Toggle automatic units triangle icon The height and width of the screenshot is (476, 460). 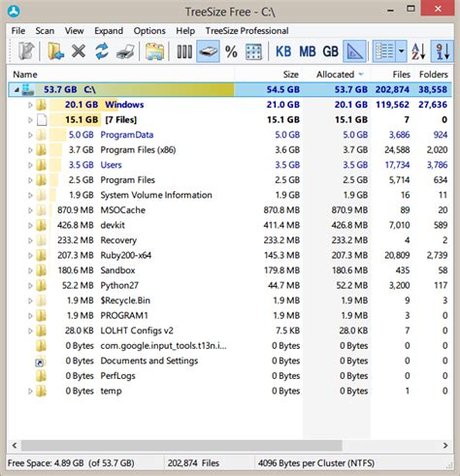[x=354, y=51]
